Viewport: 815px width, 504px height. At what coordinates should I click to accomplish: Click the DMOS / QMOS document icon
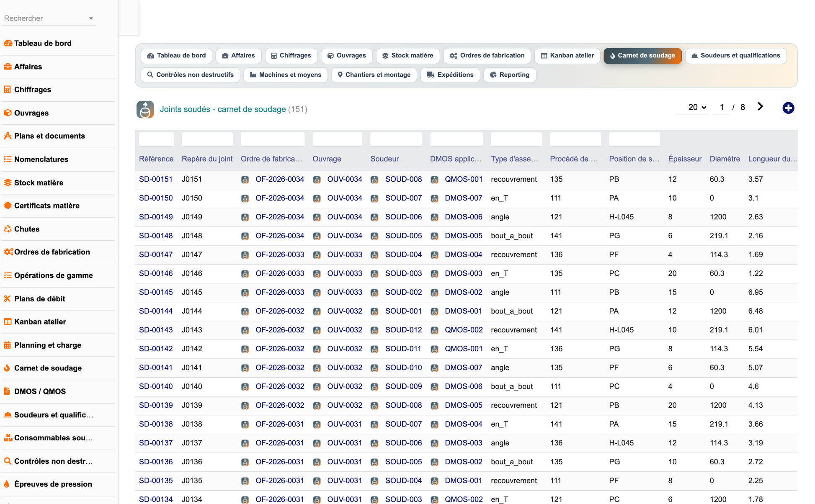(7, 391)
